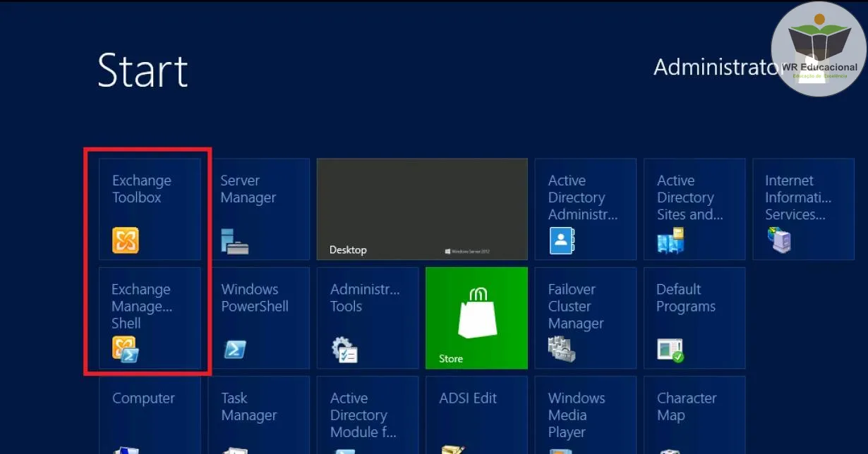Open the Computer tile
The height and width of the screenshot is (454, 868).
click(x=150, y=416)
